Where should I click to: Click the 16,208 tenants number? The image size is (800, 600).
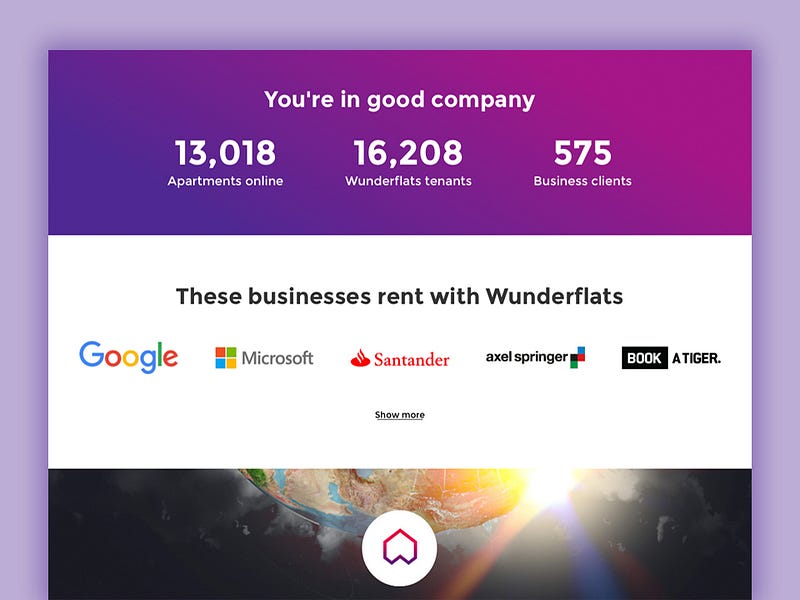tap(408, 153)
